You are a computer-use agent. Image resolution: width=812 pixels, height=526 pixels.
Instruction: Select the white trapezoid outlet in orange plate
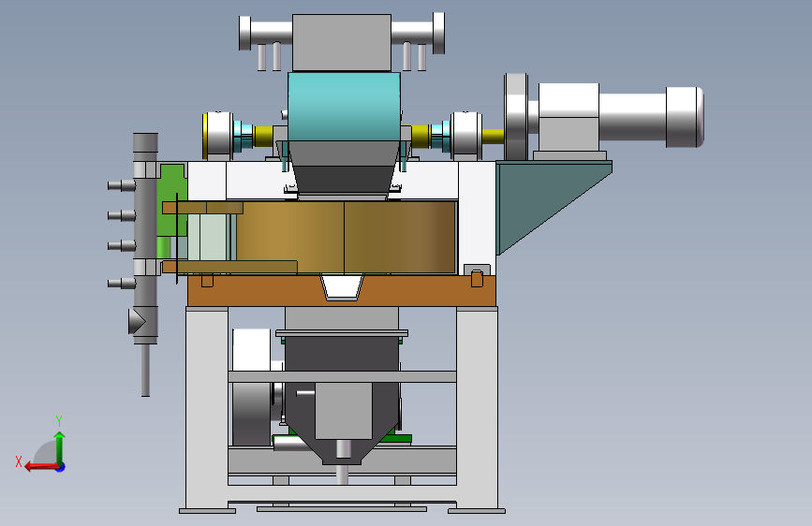coord(342,288)
